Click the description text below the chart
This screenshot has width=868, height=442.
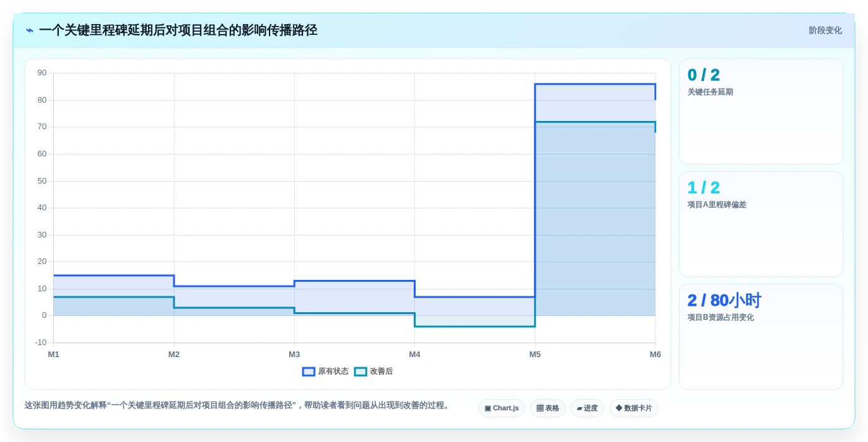(237, 405)
